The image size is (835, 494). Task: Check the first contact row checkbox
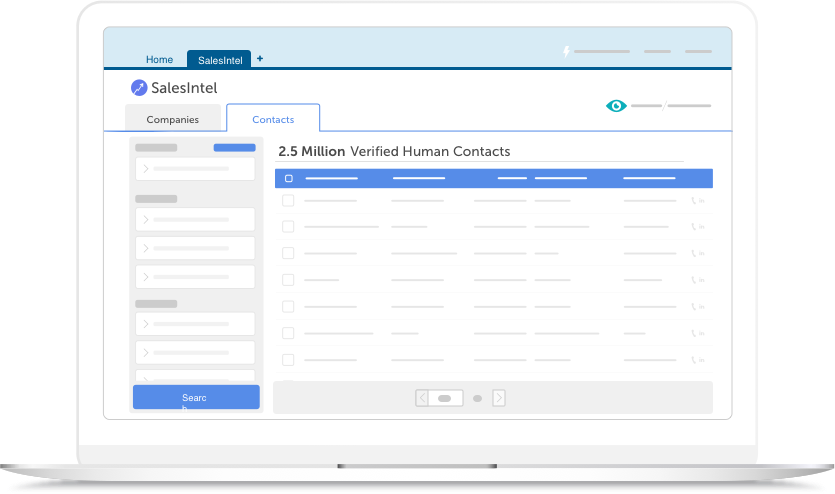point(288,201)
